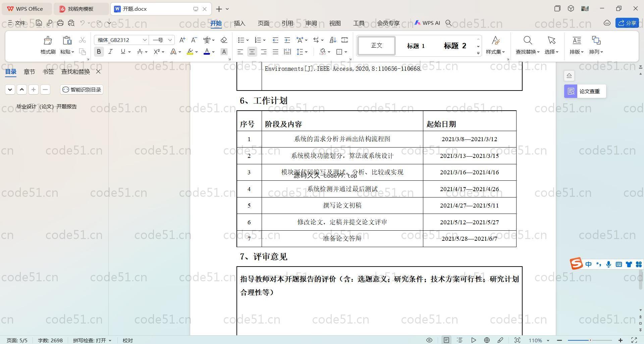This screenshot has width=644, height=344.
Task: Open the 审阅 (Review) ribbon tab
Action: point(311,23)
